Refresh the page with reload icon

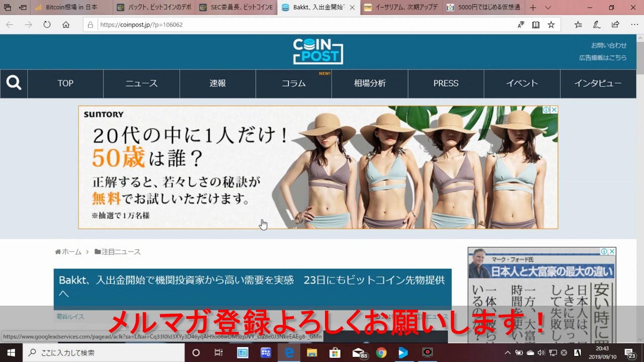click(47, 25)
